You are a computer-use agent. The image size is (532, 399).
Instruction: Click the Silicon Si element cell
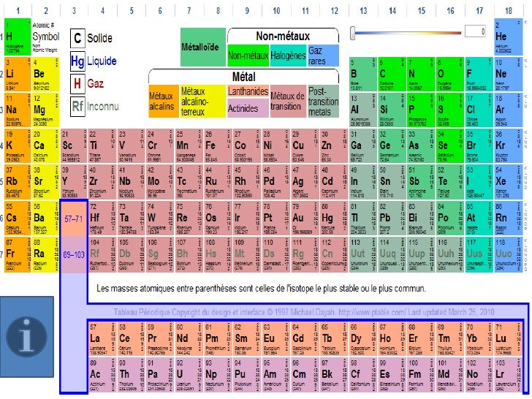[392, 110]
